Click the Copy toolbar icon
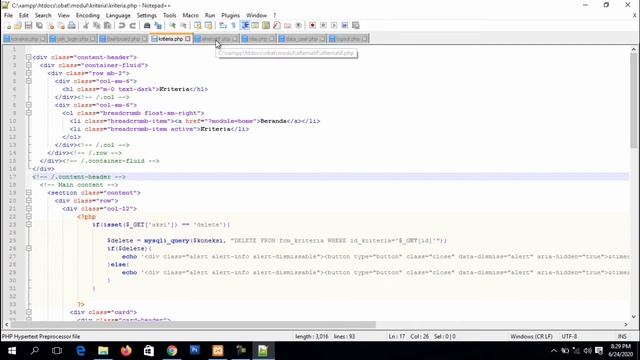 tap(97, 26)
